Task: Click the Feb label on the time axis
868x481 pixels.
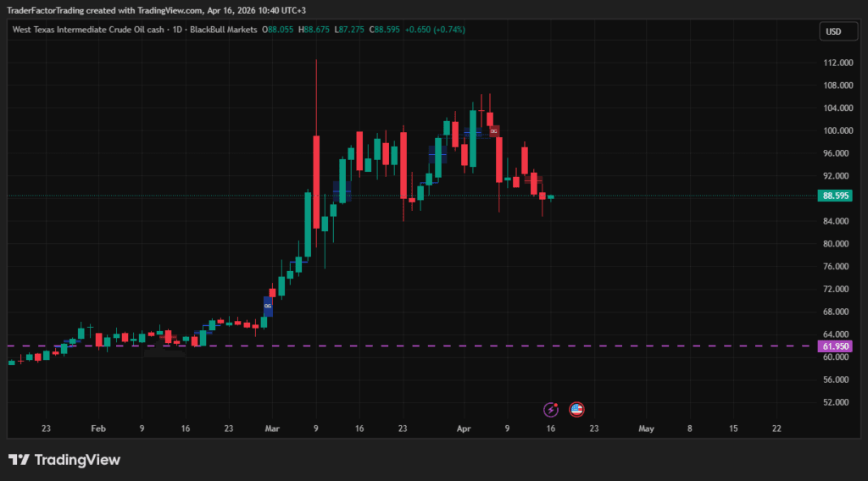Action: tap(97, 429)
